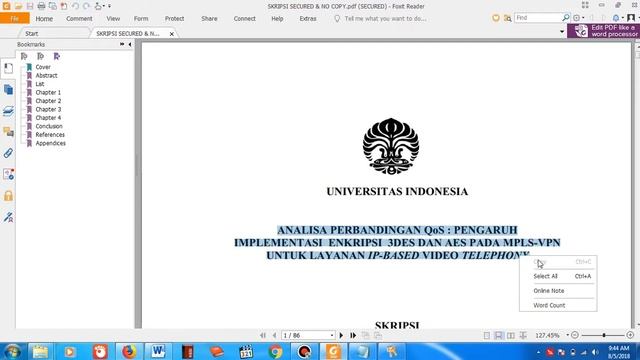Switch to the Extras ribbon tab
The height and width of the screenshot is (360, 640).
pyautogui.click(x=308, y=19)
